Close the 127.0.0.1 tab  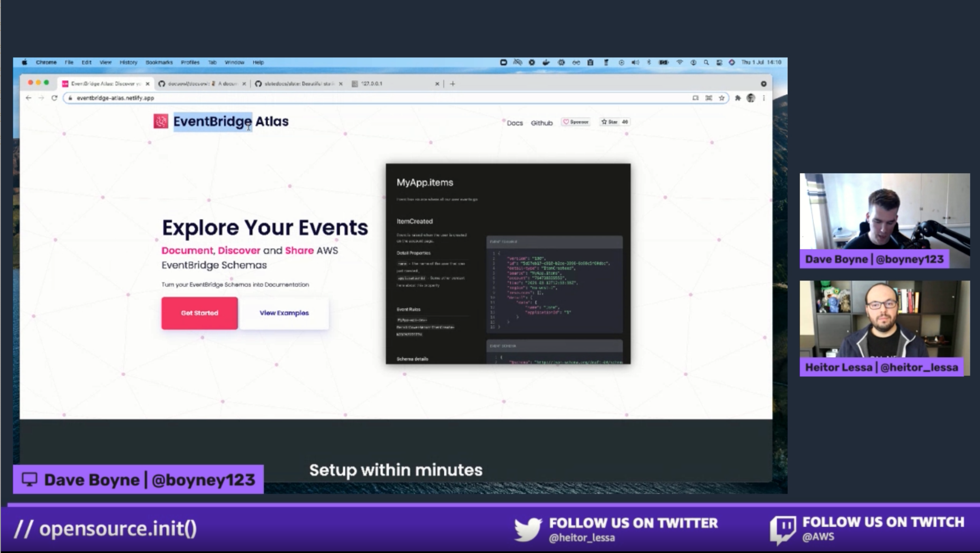437,84
